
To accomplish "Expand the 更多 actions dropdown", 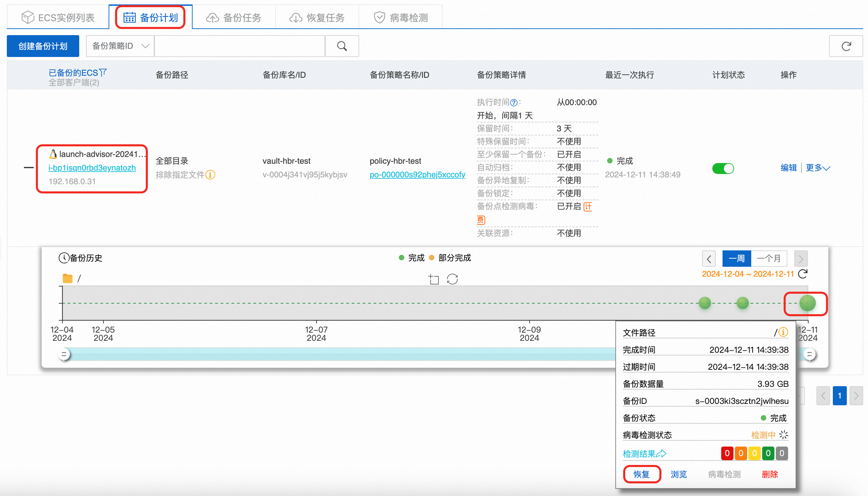I will pos(817,168).
